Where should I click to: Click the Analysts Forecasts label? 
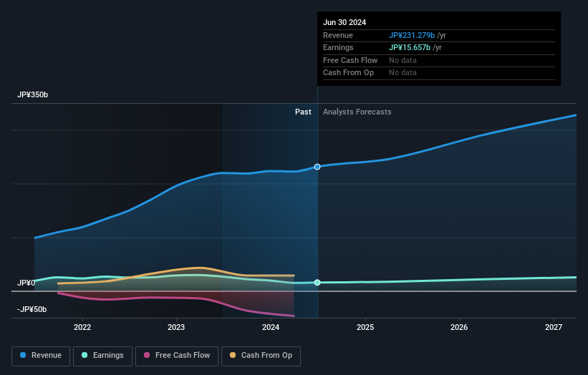[357, 112]
